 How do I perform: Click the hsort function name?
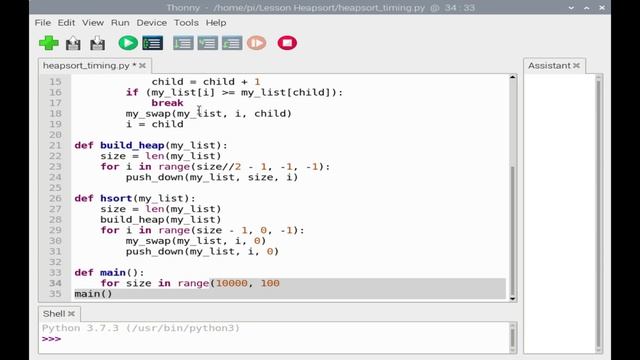[116, 198]
